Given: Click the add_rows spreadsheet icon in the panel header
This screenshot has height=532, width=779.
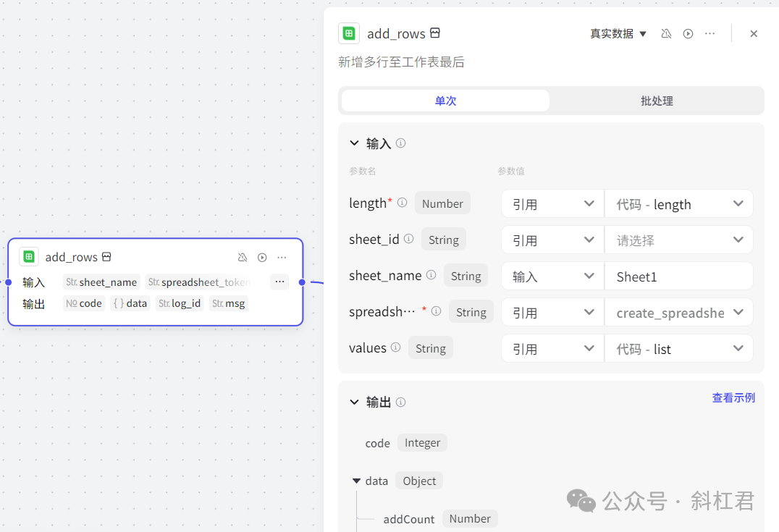Looking at the screenshot, I should pos(349,33).
